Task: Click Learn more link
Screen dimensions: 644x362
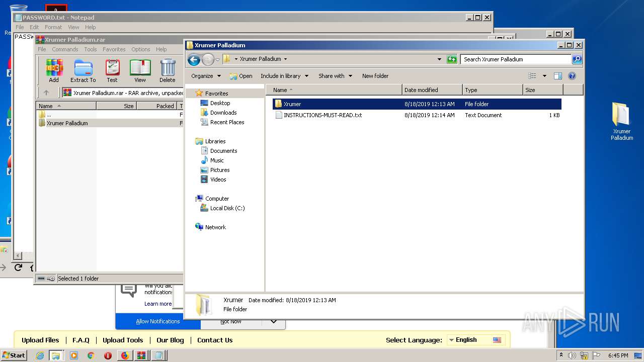Action: [158, 304]
